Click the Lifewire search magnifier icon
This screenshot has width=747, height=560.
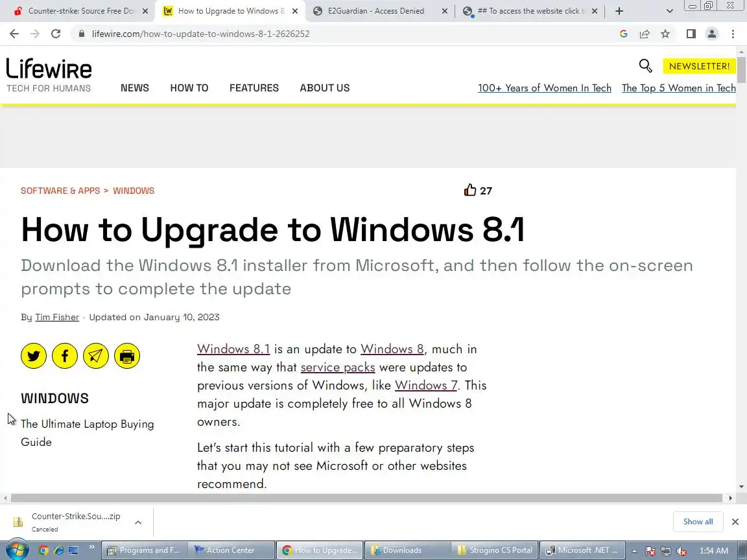click(646, 65)
